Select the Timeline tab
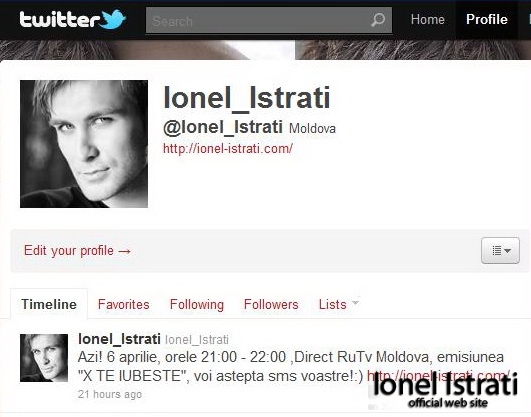531x417 pixels. (x=49, y=304)
